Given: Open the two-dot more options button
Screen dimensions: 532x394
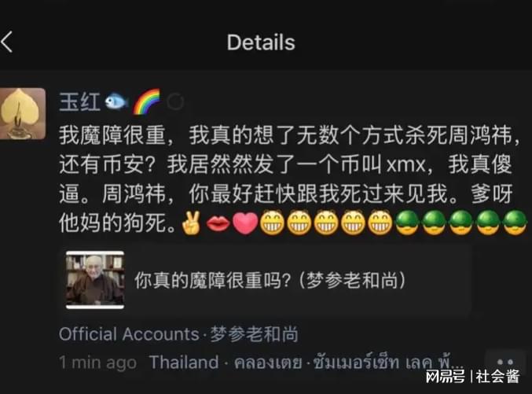Looking at the screenshot, I should (x=505, y=362).
